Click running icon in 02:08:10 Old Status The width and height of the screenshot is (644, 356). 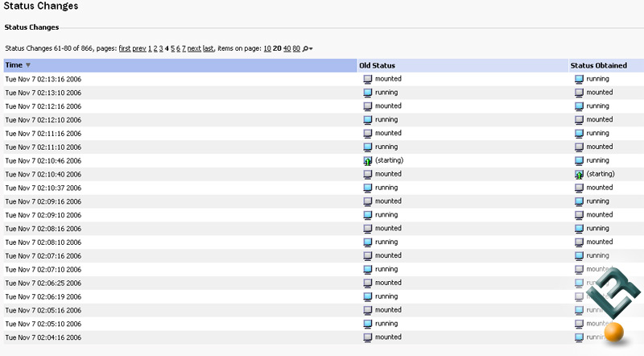click(x=368, y=242)
